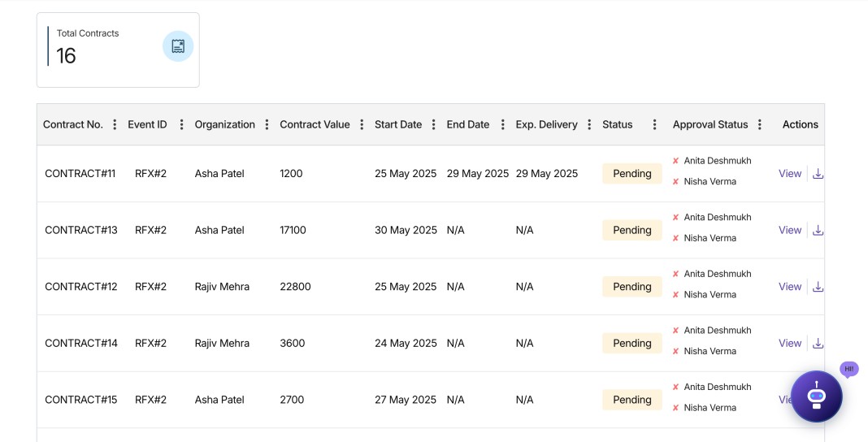
Task: Click start date 24 May 2025
Action: [x=406, y=343]
